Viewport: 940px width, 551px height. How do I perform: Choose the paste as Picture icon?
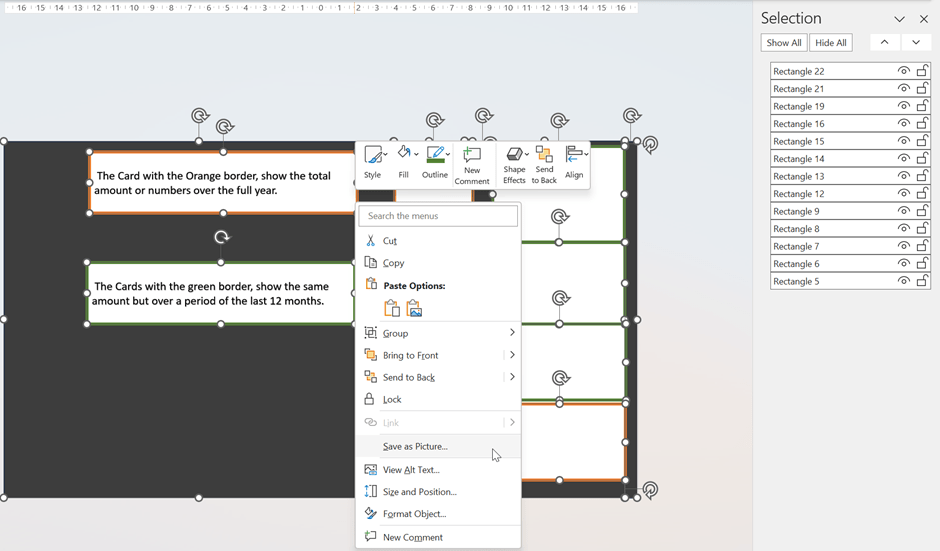point(414,309)
